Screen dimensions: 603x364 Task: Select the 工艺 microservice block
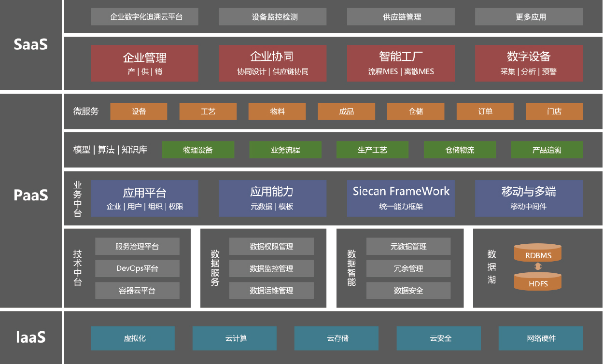(x=208, y=112)
